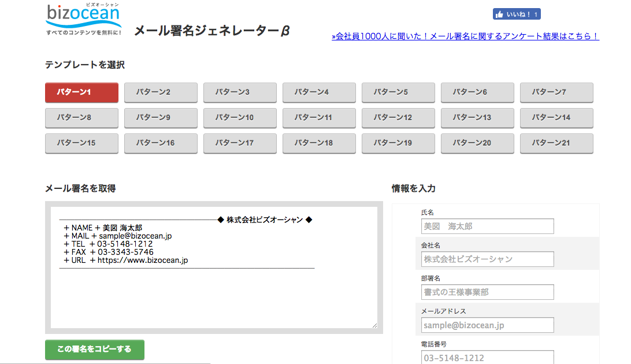
Task: Choose パターン7 template
Action: click(556, 92)
